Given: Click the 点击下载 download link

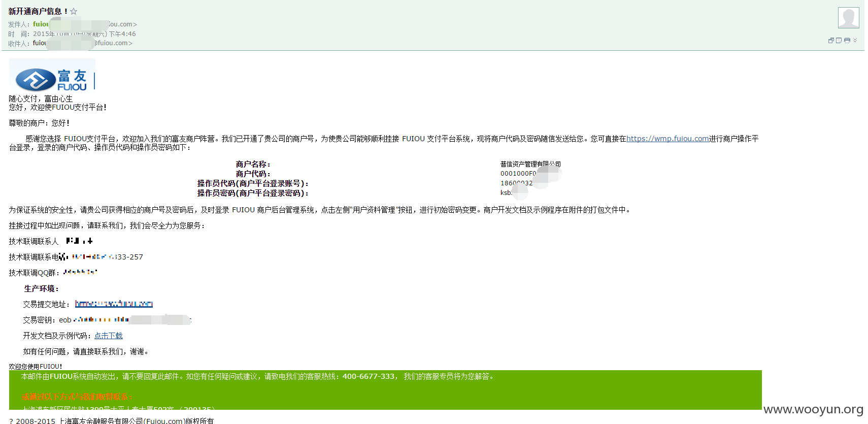Looking at the screenshot, I should [x=109, y=336].
